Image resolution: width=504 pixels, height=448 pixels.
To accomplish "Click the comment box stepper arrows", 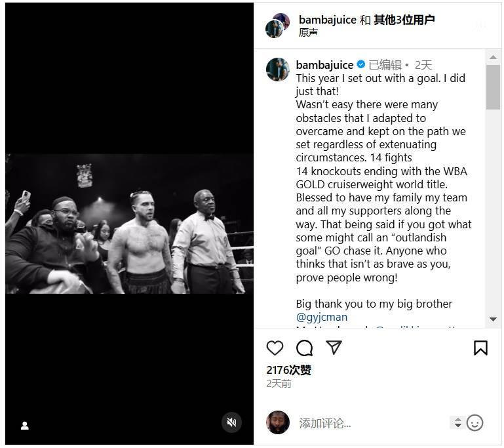I will [457, 422].
